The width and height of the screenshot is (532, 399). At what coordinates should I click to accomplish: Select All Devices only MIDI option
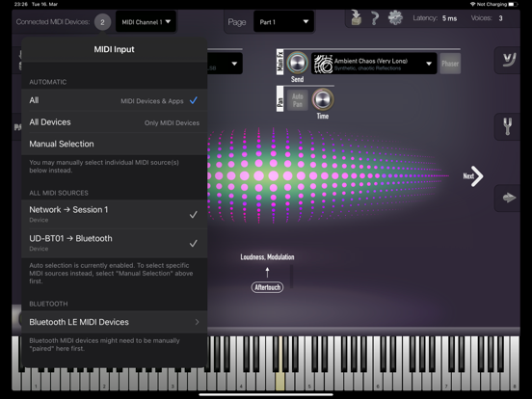click(115, 122)
